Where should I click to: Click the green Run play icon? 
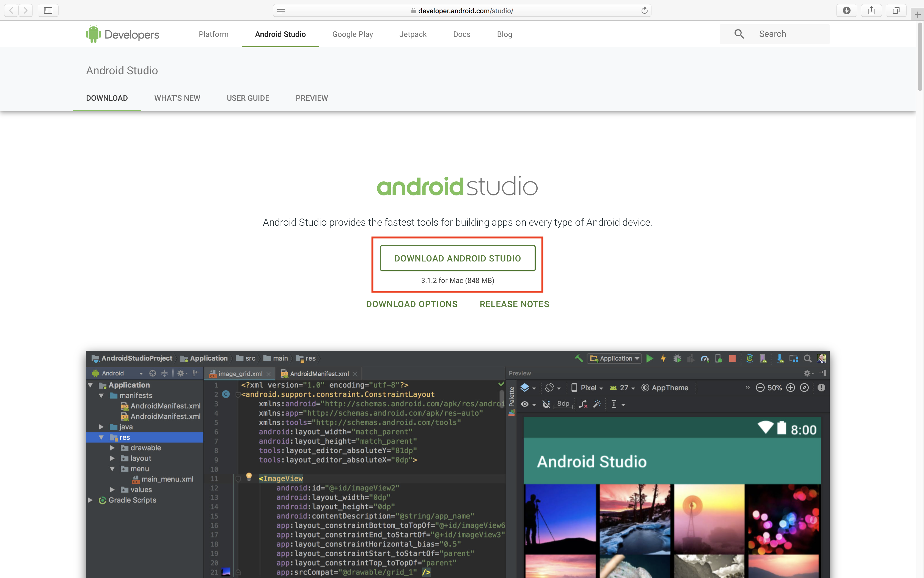tap(650, 358)
